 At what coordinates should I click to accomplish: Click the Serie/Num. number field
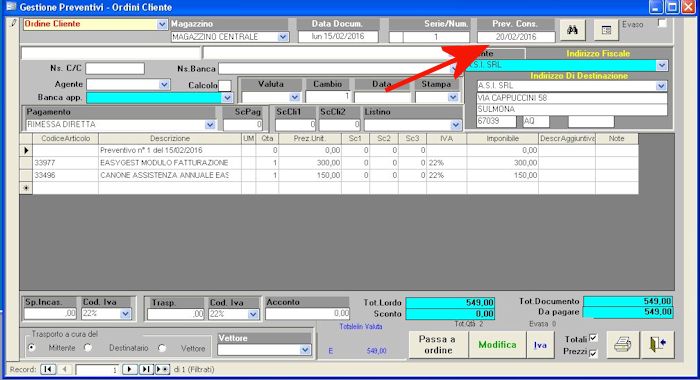[436, 37]
